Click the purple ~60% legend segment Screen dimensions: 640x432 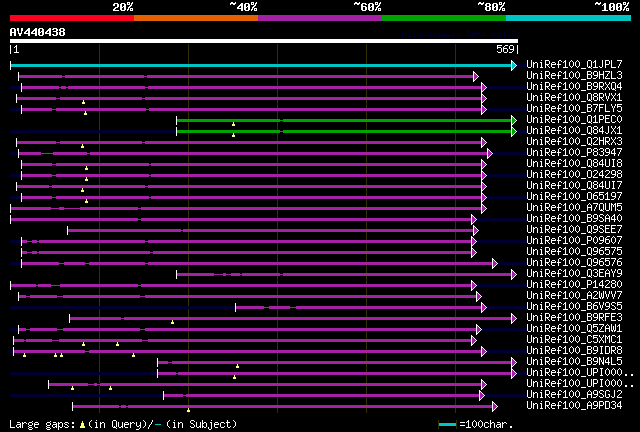pos(320,18)
